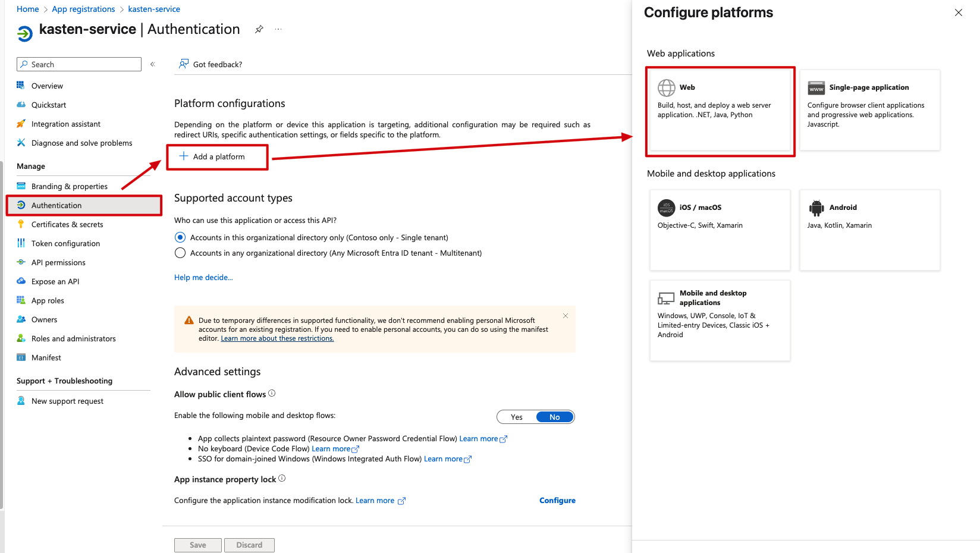Click the Owners people icon
Screen dimensions: 980x553
click(x=21, y=319)
